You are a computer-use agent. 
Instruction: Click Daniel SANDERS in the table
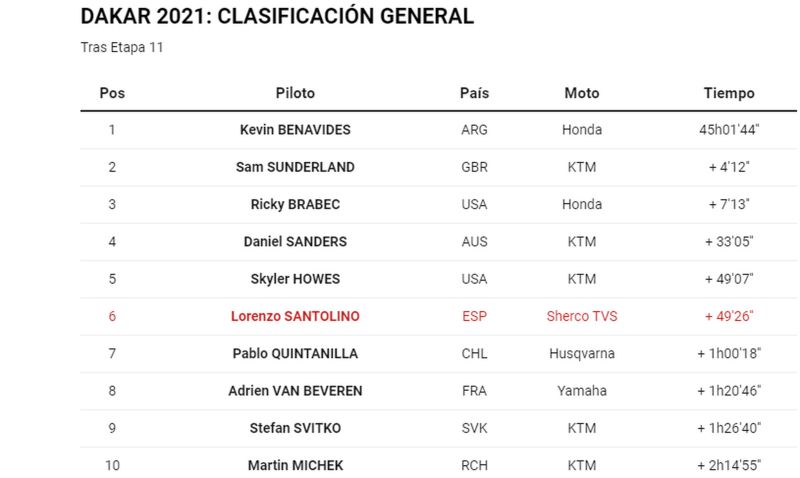(x=295, y=241)
